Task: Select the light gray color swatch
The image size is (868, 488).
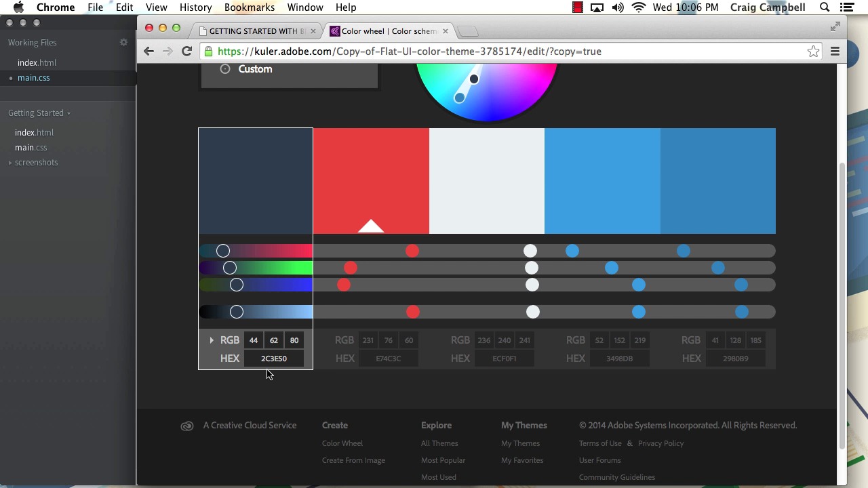Action: 487,181
